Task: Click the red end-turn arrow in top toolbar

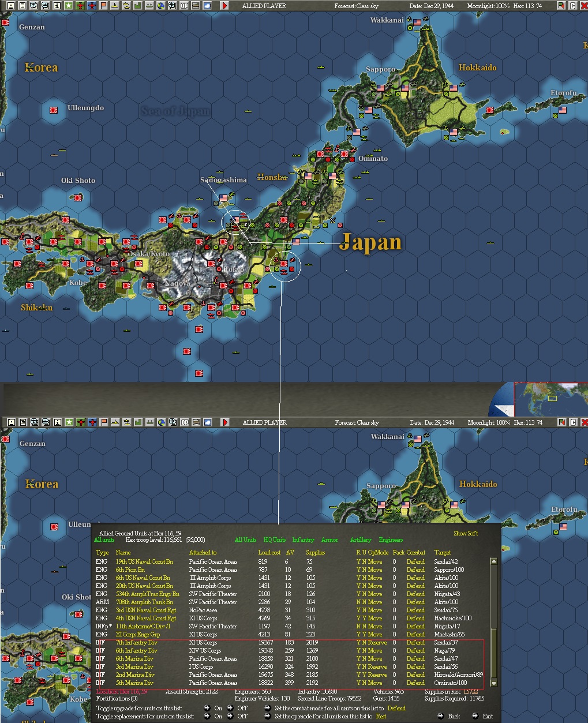Action: pyautogui.click(x=224, y=5)
